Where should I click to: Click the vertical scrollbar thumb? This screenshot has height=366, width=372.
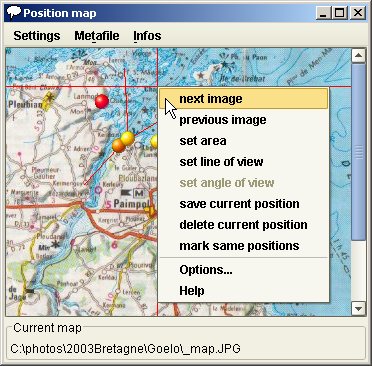(359, 152)
